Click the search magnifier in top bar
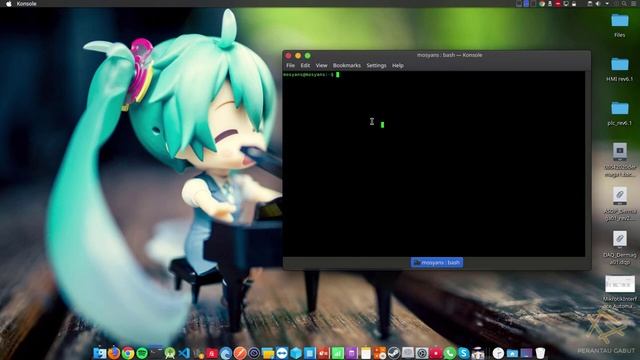Screen dimensions: 640x360 tap(624, 4)
